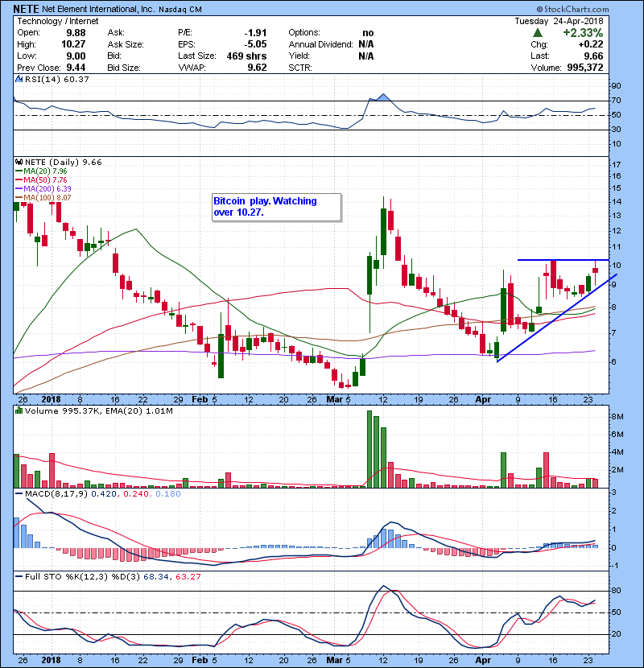
Task: Select the red MA(50) legend line
Action: click(19, 180)
